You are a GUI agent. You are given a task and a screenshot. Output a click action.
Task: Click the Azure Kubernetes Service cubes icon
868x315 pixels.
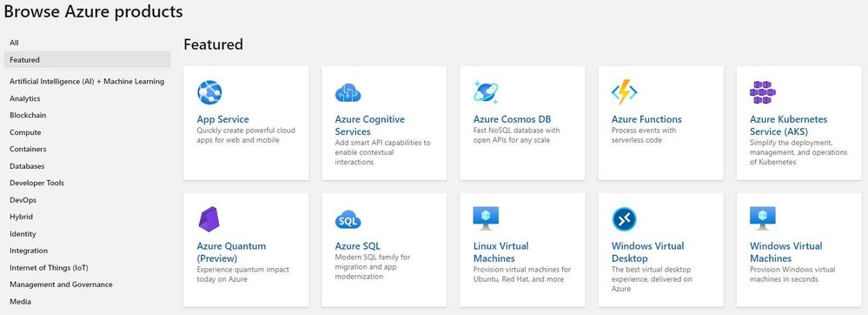[763, 92]
